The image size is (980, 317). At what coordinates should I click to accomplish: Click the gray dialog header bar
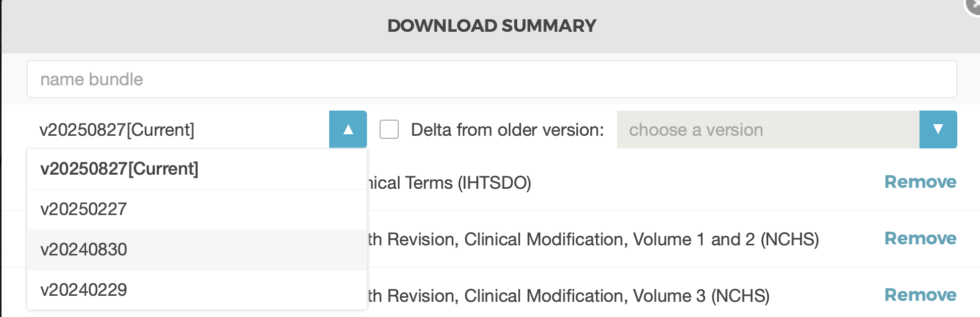[202, 26]
